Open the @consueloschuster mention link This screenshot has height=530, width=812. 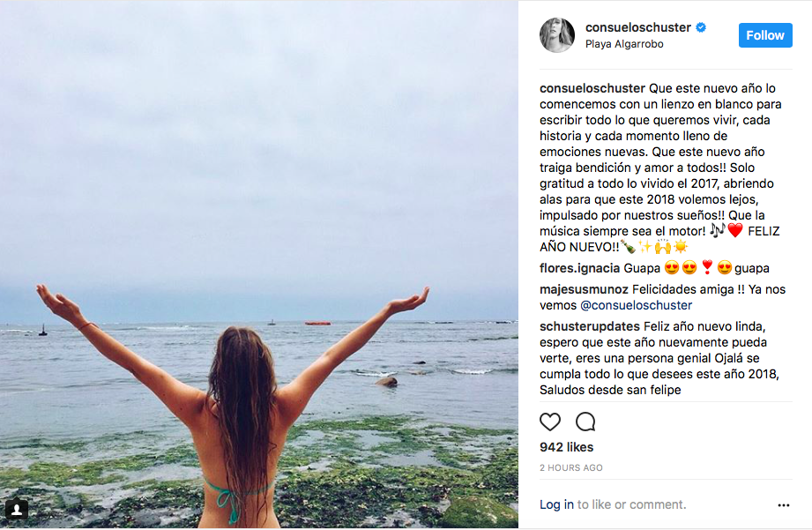(637, 305)
